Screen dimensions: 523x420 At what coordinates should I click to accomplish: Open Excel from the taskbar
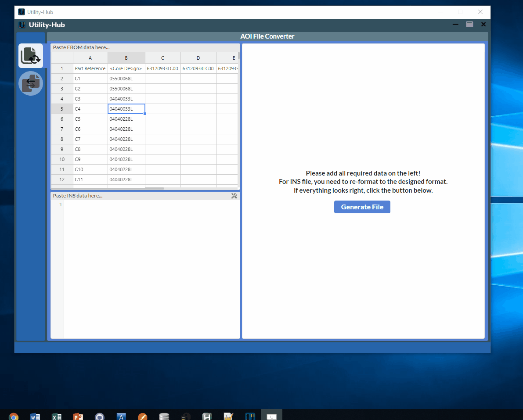(57, 416)
